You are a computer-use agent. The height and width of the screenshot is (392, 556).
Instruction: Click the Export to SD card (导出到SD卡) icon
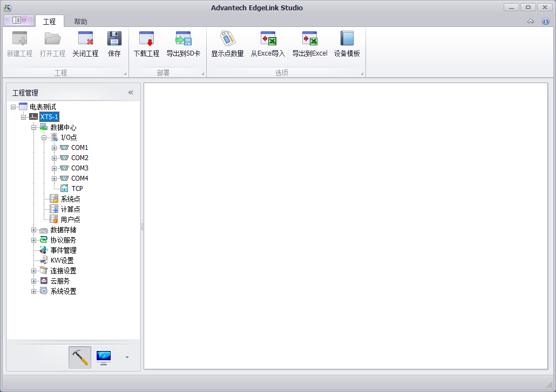click(183, 39)
